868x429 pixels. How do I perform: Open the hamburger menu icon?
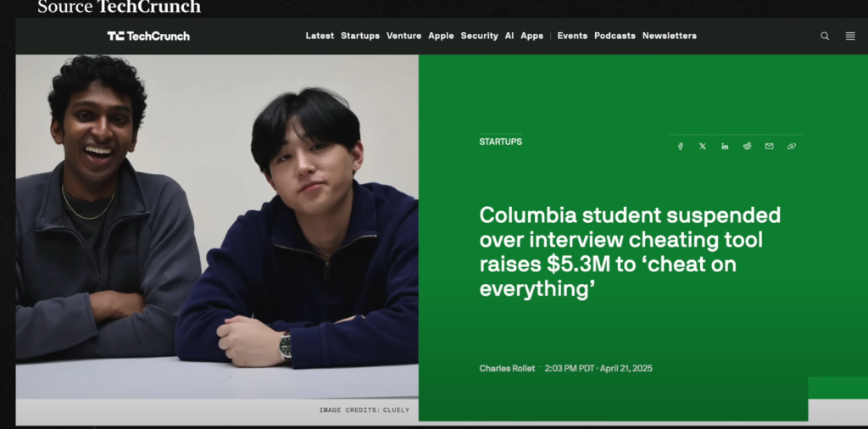pos(850,36)
